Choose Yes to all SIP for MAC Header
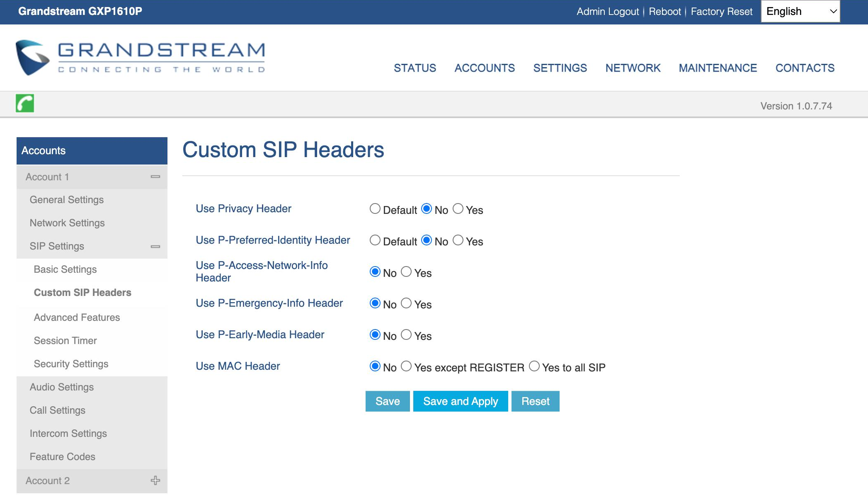Screen dimensions: 868x504 [x=534, y=366]
